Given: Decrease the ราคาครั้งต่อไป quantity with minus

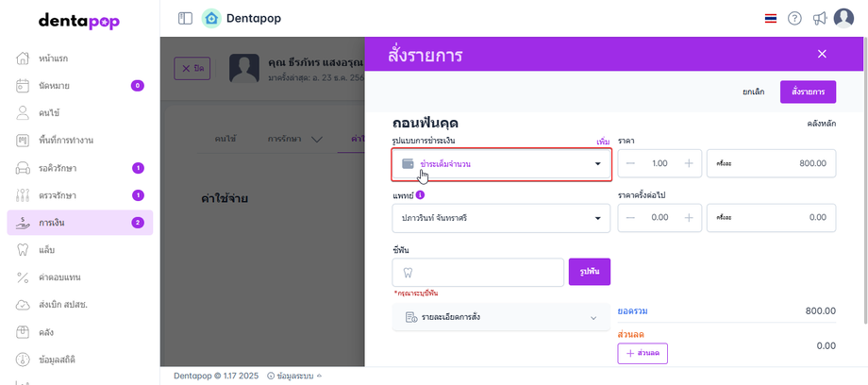Looking at the screenshot, I should tap(631, 218).
